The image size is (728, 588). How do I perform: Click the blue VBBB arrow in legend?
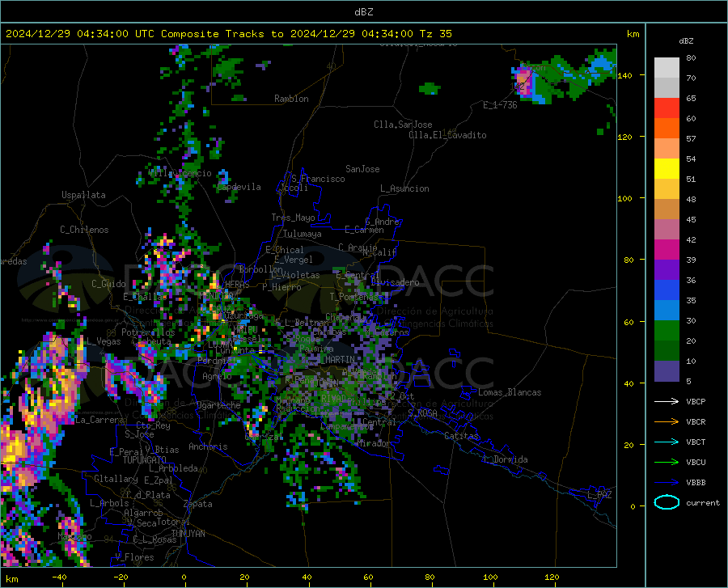pyautogui.click(x=667, y=483)
